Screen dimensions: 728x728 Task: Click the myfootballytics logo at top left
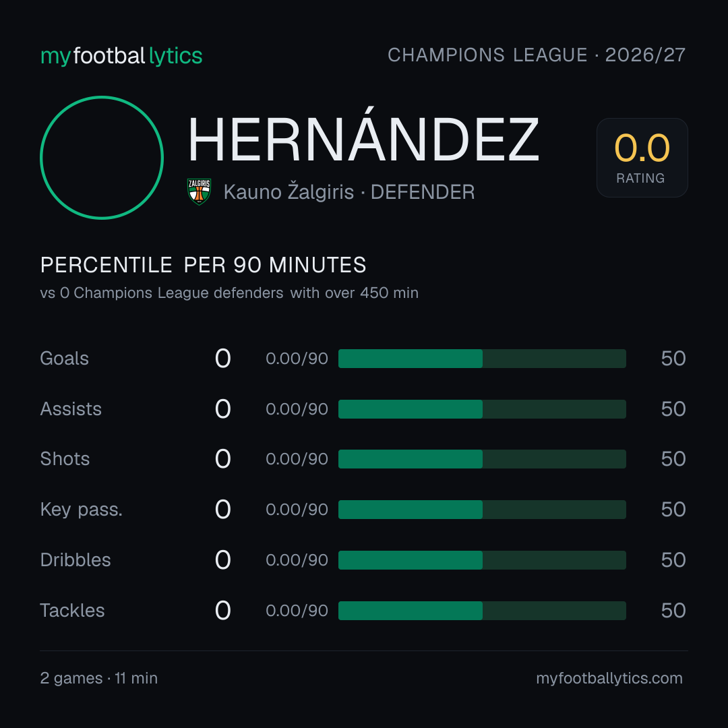click(x=121, y=56)
